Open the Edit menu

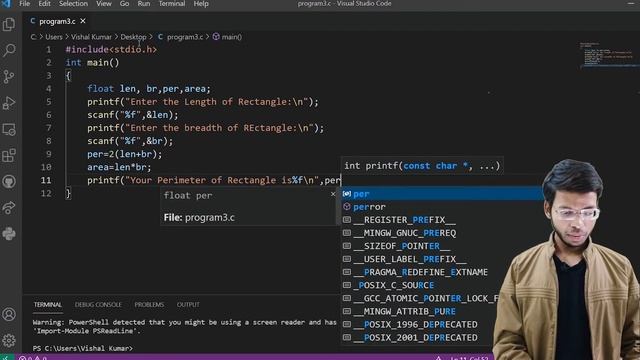44,4
